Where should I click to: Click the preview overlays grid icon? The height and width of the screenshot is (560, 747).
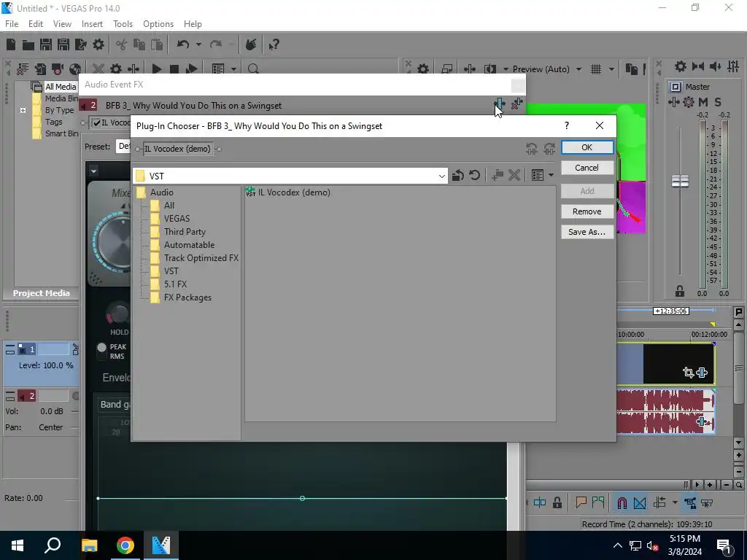coord(596,69)
